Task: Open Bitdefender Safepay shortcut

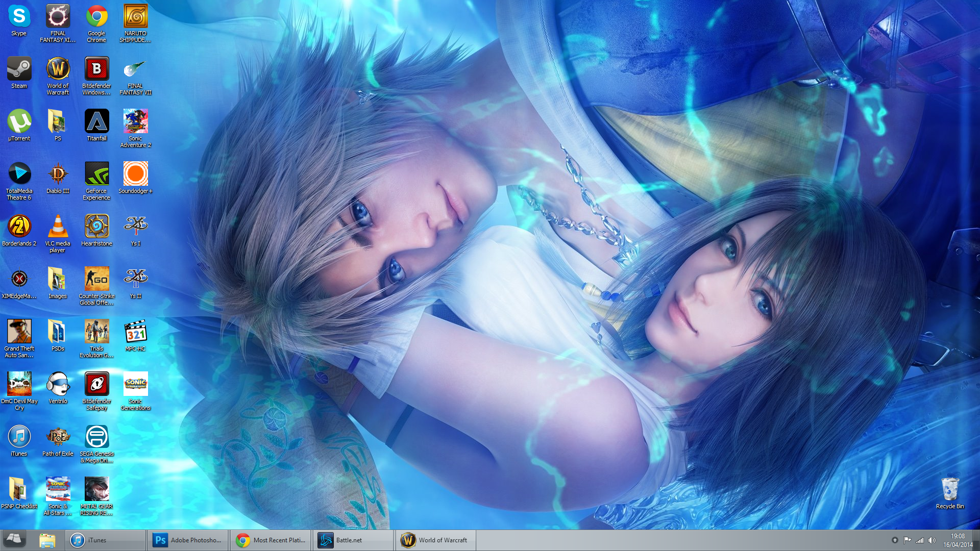Action: tap(96, 391)
